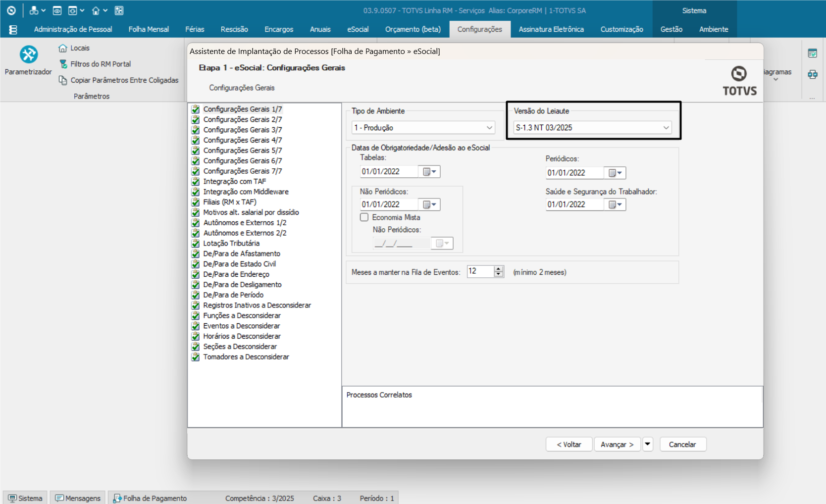Viewport: 826px width, 504px height.
Task: Select Seções a Desconsiderar step
Action: point(240,347)
